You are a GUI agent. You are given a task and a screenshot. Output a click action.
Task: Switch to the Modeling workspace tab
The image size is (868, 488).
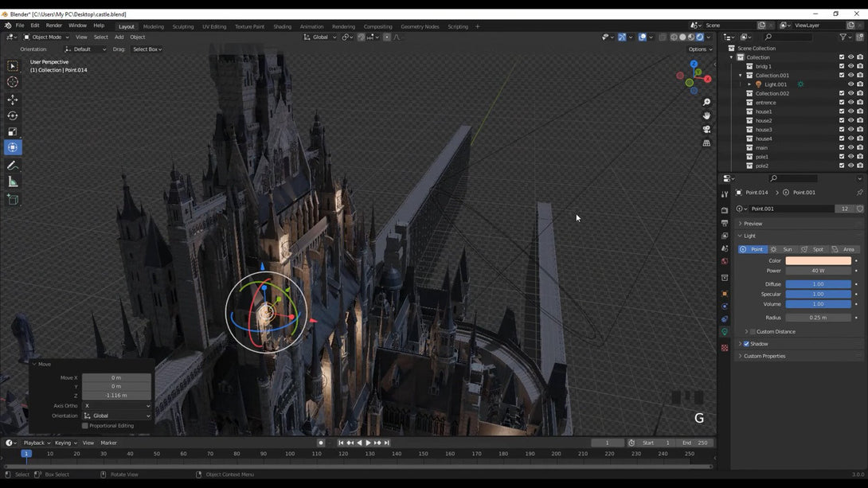point(154,26)
